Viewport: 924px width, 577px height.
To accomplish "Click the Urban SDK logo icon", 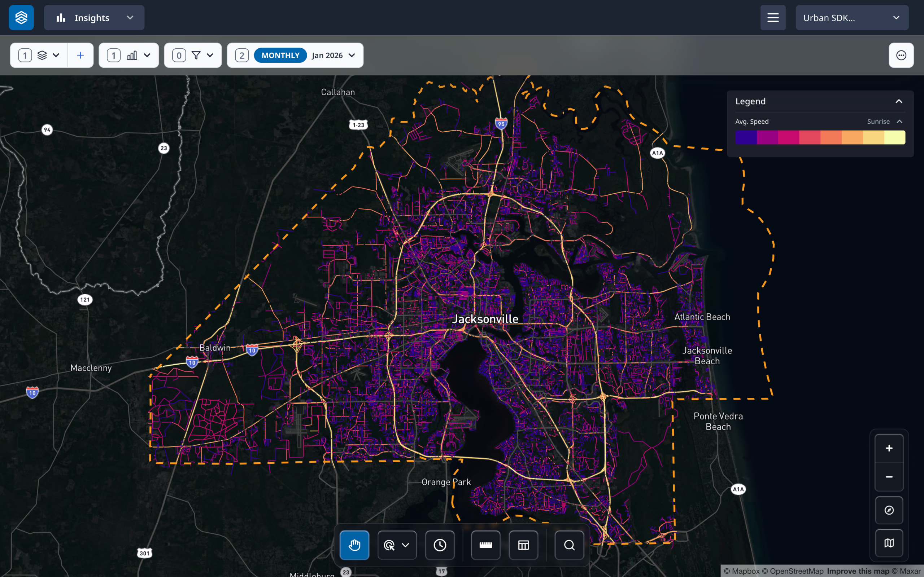I will point(21,18).
